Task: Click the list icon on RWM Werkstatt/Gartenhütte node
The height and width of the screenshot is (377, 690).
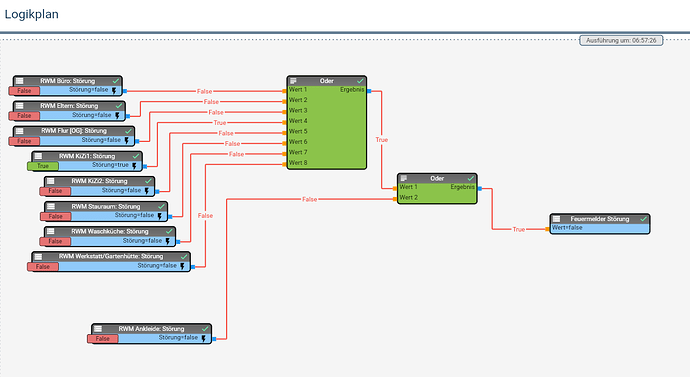Action: point(38,256)
